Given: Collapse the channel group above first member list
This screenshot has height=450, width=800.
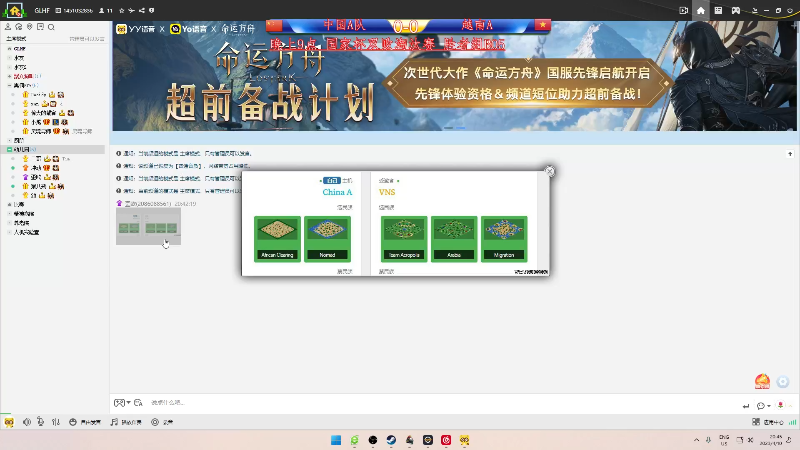Looking at the screenshot, I should [10, 85].
